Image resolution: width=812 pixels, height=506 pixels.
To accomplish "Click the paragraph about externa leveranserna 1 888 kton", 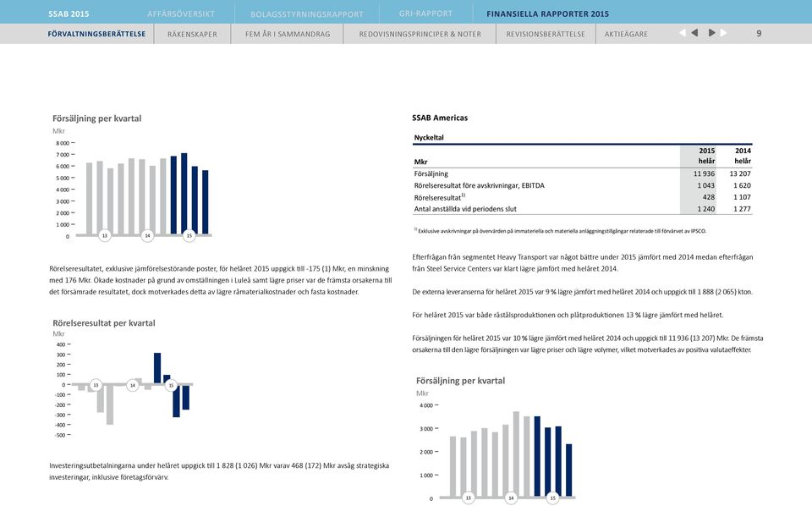I will pos(583,292).
